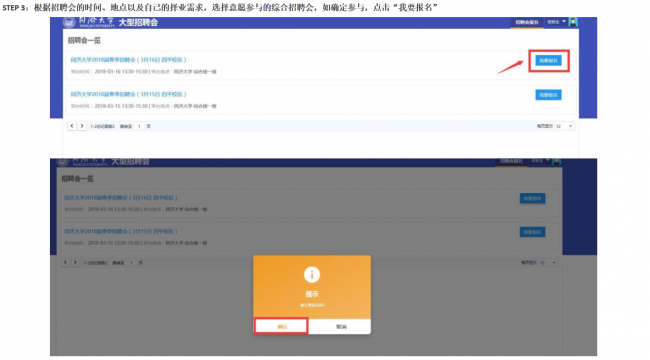This screenshot has height=360, width=650.
Task: Click 我要报名 for the 3月15日 fair, upper screenshot
Action: point(548,95)
